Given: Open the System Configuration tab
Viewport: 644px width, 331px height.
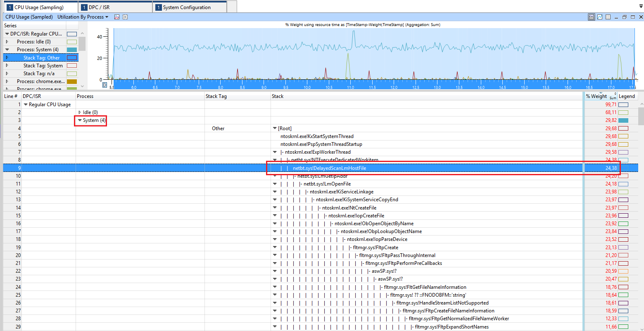Looking at the screenshot, I should [x=190, y=7].
